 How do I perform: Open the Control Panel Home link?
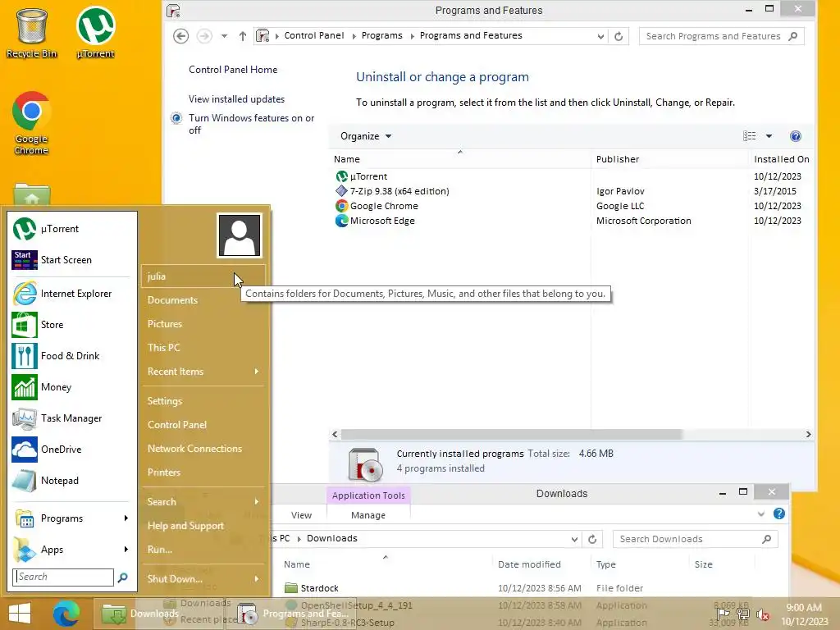(x=233, y=70)
